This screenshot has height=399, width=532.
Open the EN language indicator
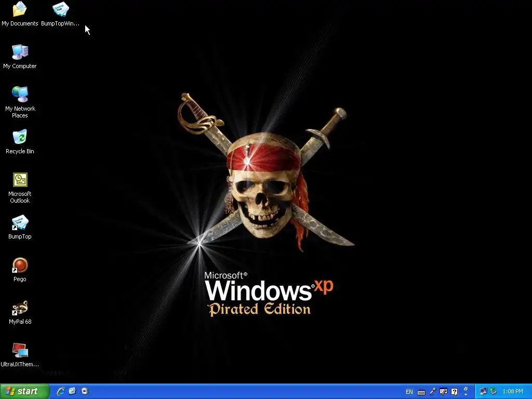(409, 392)
